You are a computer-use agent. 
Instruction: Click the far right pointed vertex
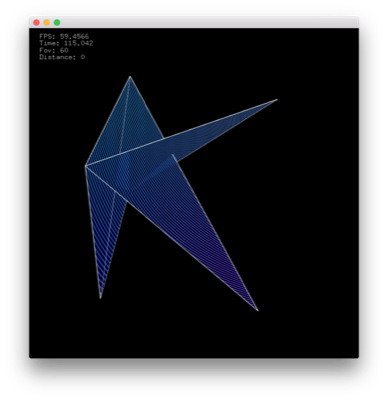pos(277,99)
